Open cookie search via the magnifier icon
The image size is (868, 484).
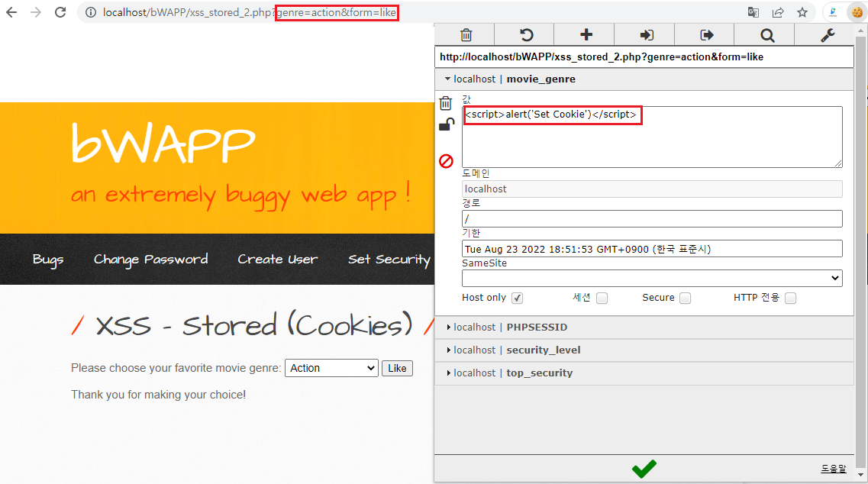click(x=767, y=35)
